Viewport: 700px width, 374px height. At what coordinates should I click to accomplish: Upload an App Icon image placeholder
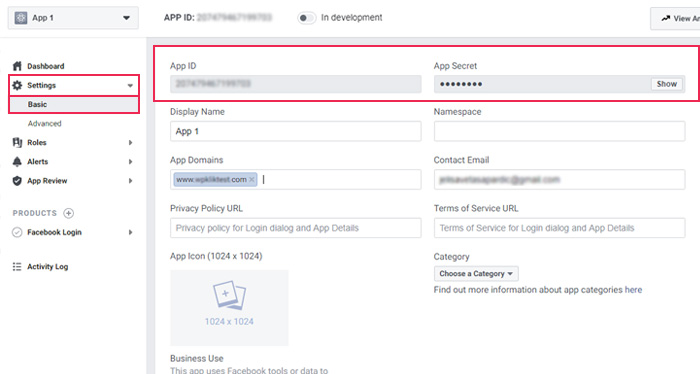(229, 308)
